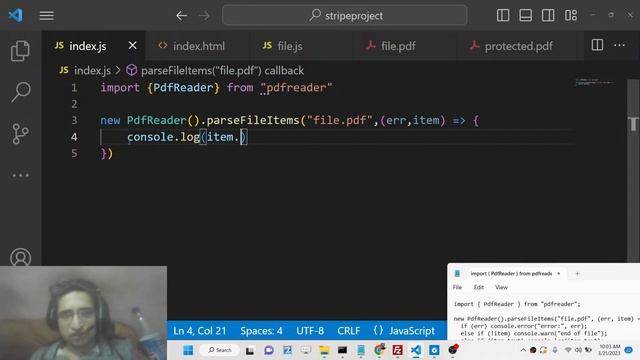Change indentation via Spaces: 4

[x=261, y=331]
